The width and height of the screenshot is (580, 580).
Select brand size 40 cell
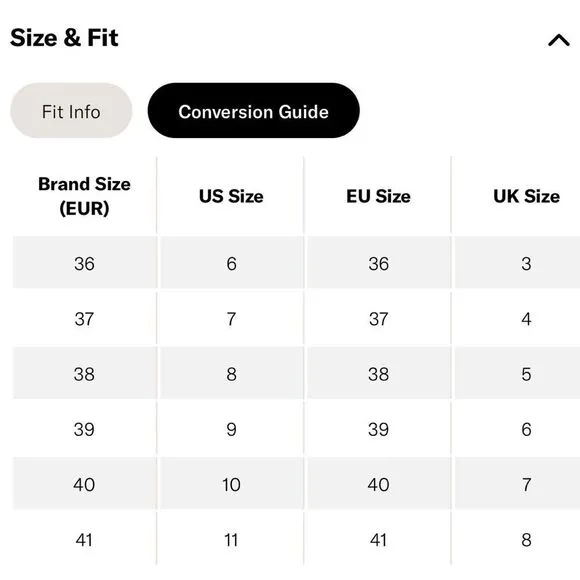point(84,483)
